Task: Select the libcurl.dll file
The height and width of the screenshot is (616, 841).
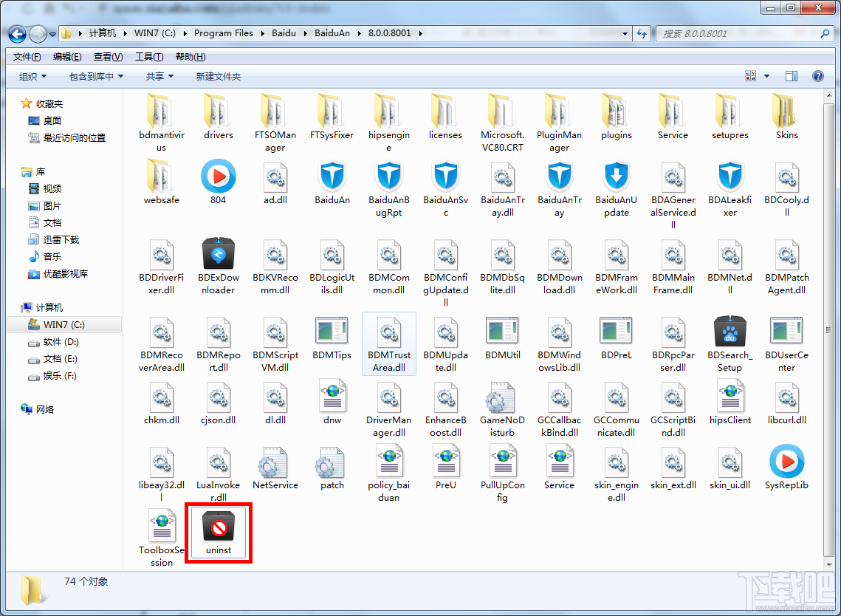Action: click(x=787, y=403)
